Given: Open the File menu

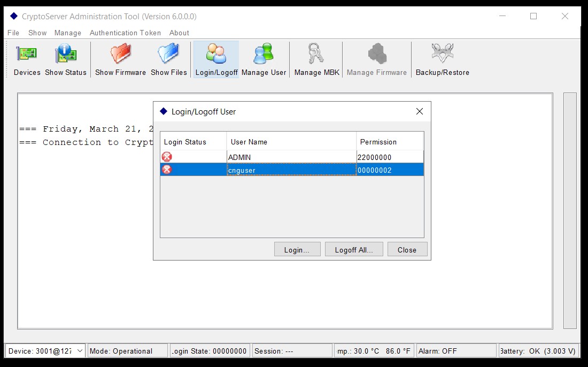Looking at the screenshot, I should pyautogui.click(x=13, y=33).
